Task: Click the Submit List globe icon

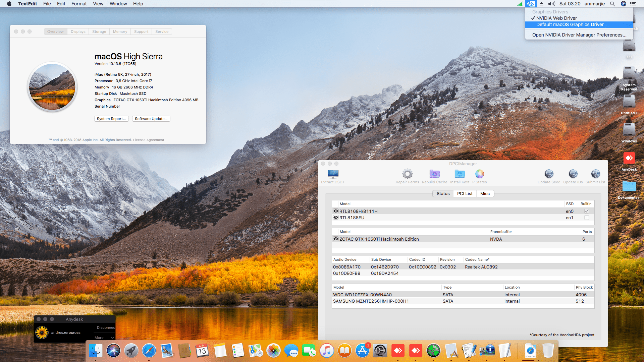Action: (x=595, y=174)
